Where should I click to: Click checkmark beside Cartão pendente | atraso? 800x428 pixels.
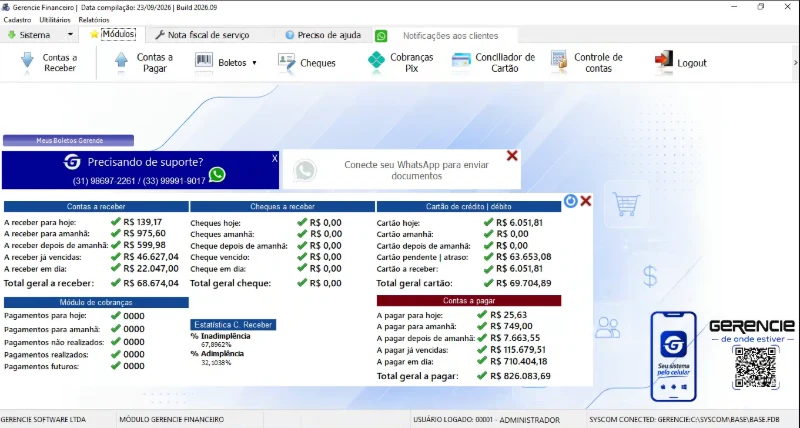point(488,256)
